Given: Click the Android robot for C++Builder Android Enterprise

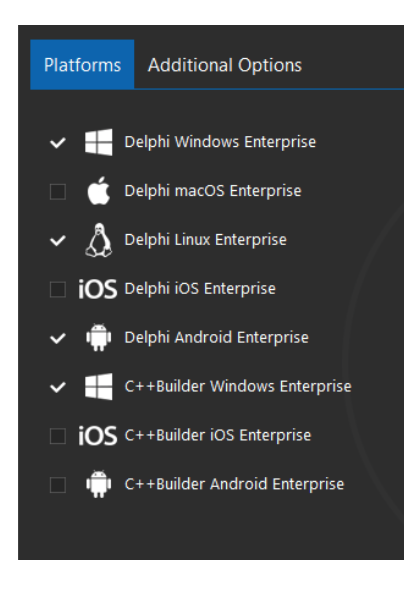Looking at the screenshot, I should click(x=99, y=484).
